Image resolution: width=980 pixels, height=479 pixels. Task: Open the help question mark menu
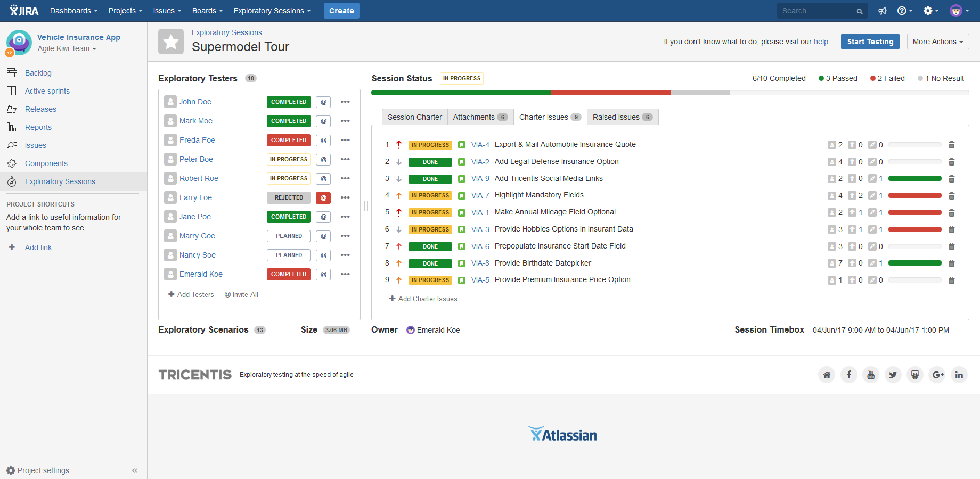(904, 11)
